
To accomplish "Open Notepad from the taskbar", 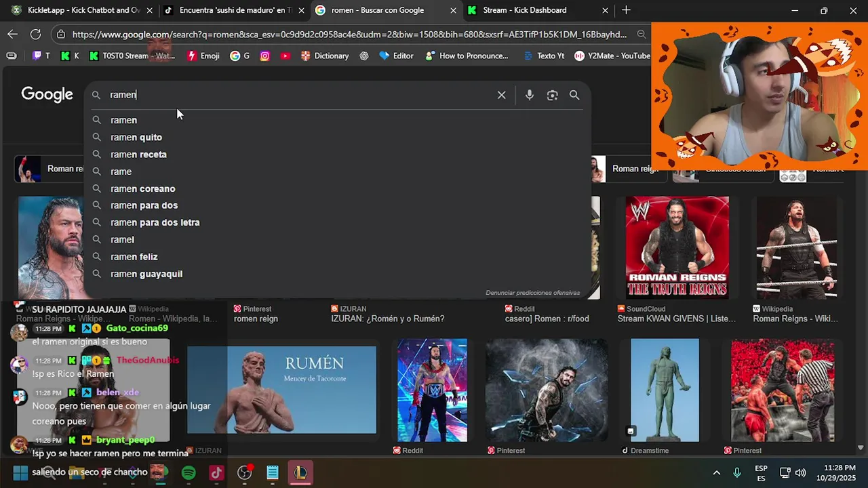I will point(273,472).
